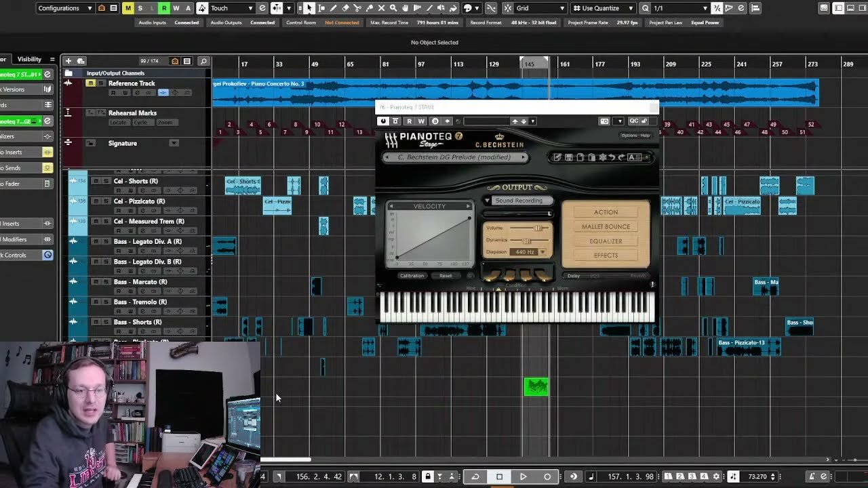Click the camera snapshot icon in Pianoteq

click(x=604, y=121)
